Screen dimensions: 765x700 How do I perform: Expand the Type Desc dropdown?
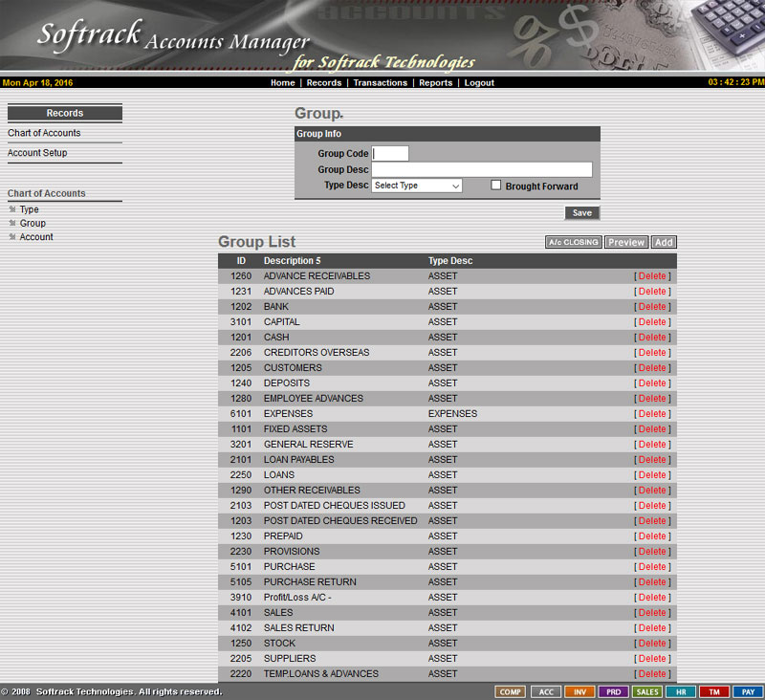click(417, 186)
